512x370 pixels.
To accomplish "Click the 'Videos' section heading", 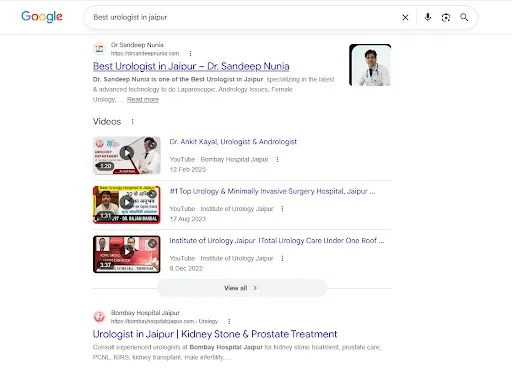I will click(107, 122).
